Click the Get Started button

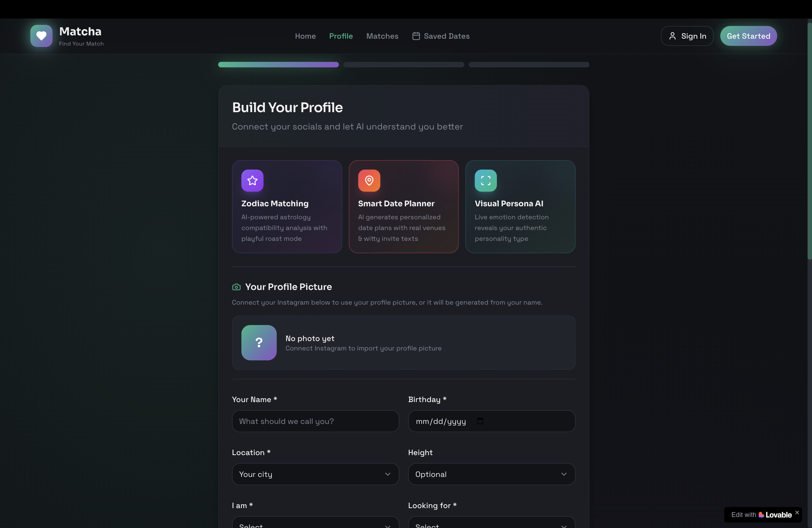tap(748, 36)
